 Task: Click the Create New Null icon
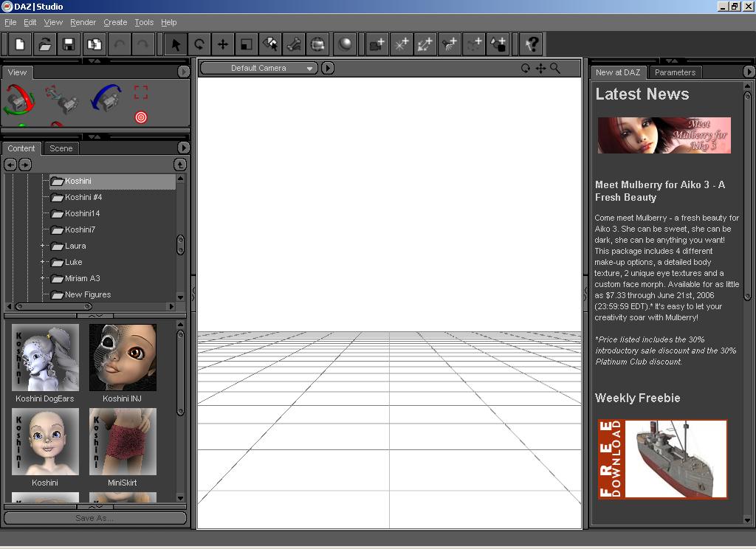point(473,44)
